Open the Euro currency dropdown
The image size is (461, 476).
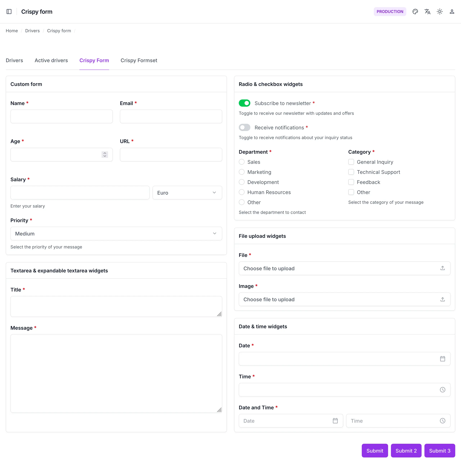pos(187,193)
